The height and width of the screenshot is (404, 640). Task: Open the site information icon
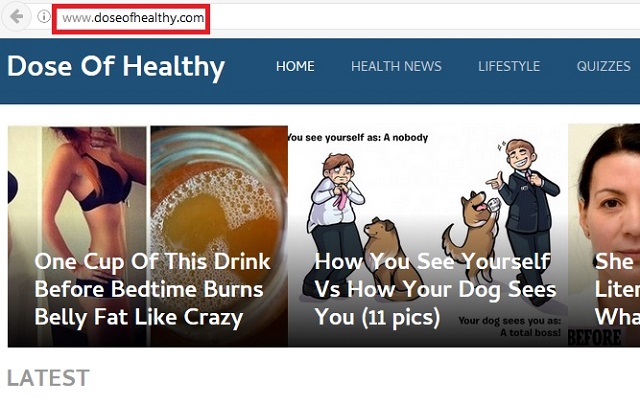tap(44, 17)
